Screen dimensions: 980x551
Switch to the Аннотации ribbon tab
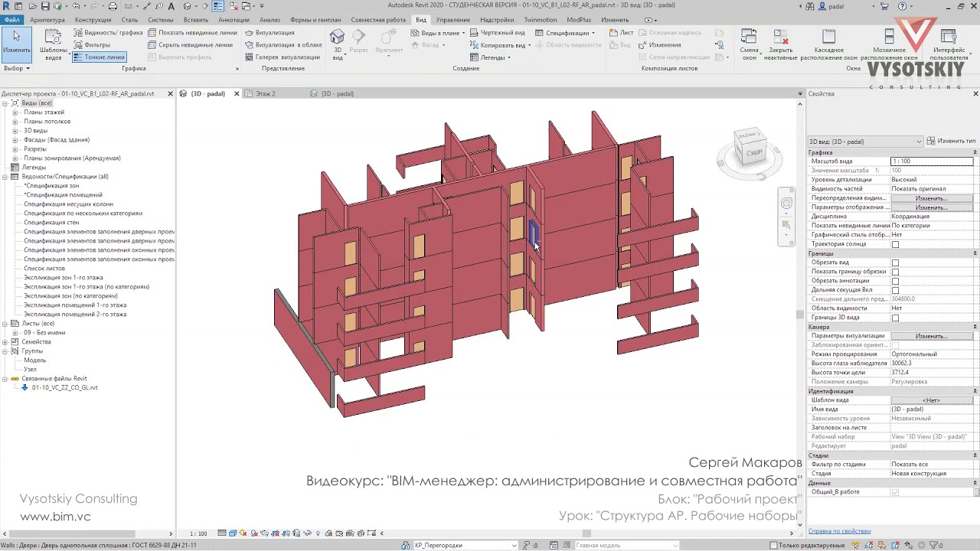tap(234, 20)
